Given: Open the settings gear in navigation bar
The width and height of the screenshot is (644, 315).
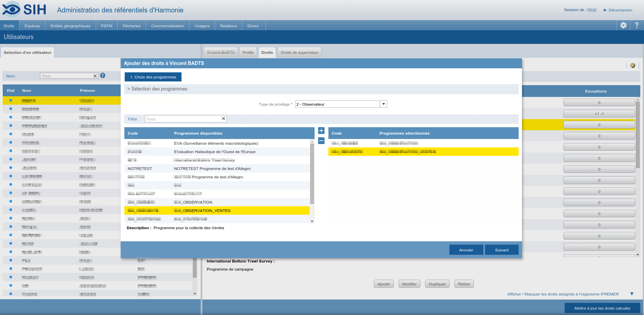Looking at the screenshot, I should 623,25.
